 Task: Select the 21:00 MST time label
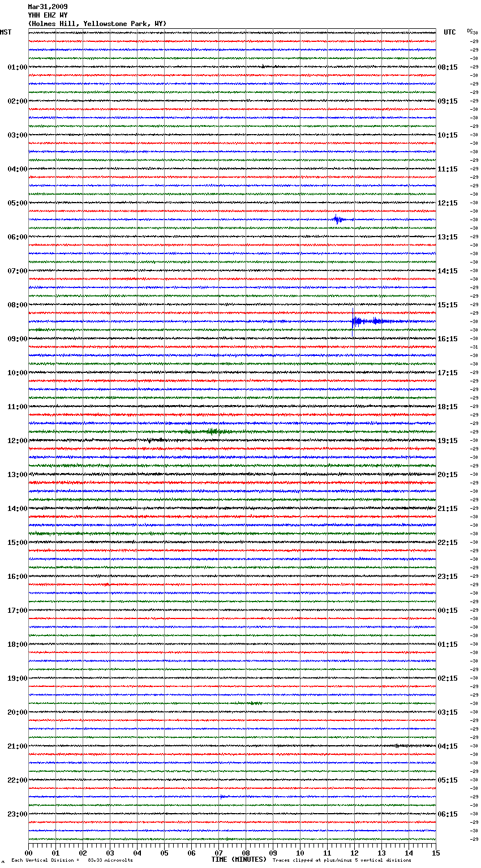(x=18, y=746)
